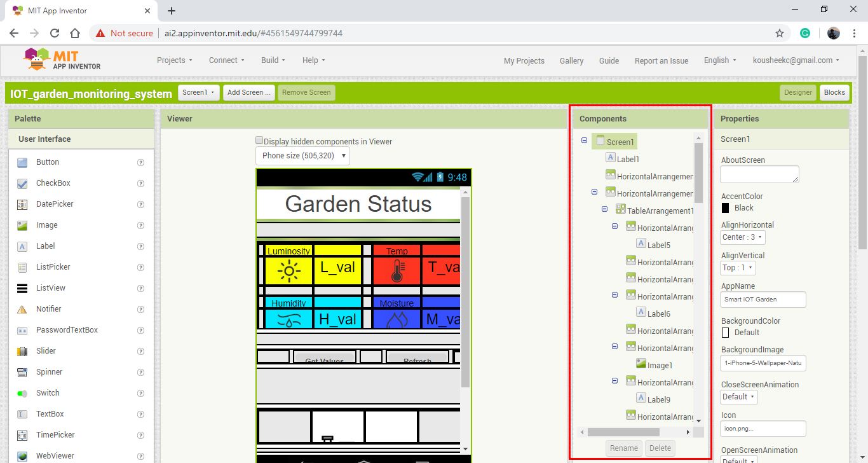Image resolution: width=868 pixels, height=463 pixels.
Task: Click the Add Screen button
Action: pos(248,92)
